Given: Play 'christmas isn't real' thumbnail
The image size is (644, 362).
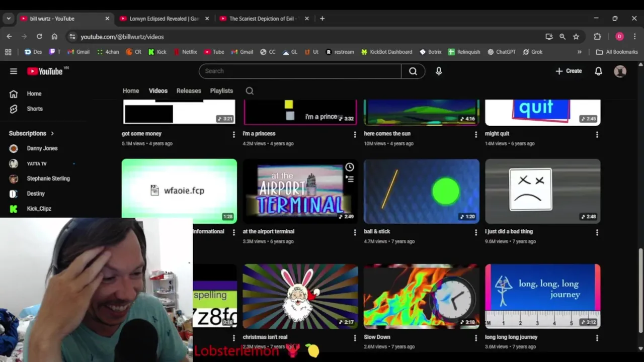Looking at the screenshot, I should point(300,296).
